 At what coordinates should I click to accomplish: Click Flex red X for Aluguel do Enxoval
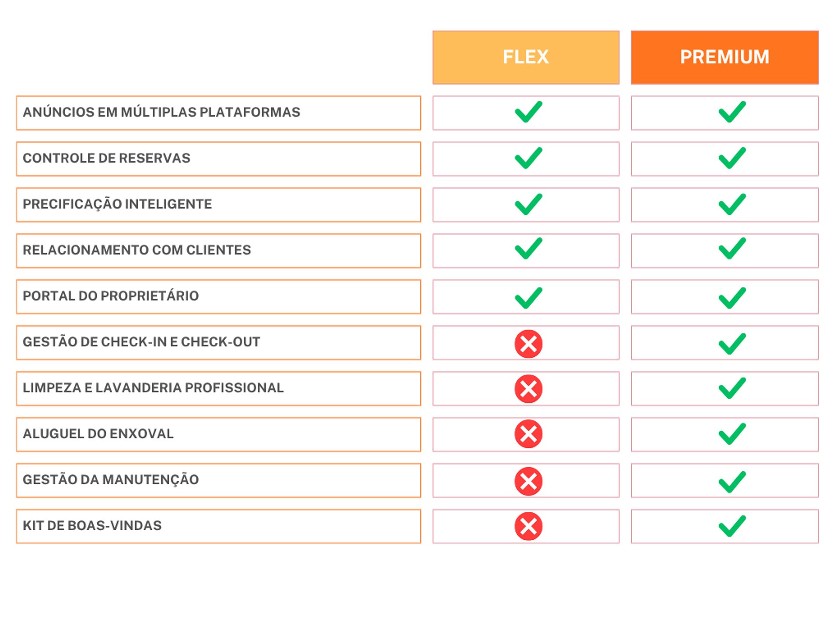[x=528, y=434]
